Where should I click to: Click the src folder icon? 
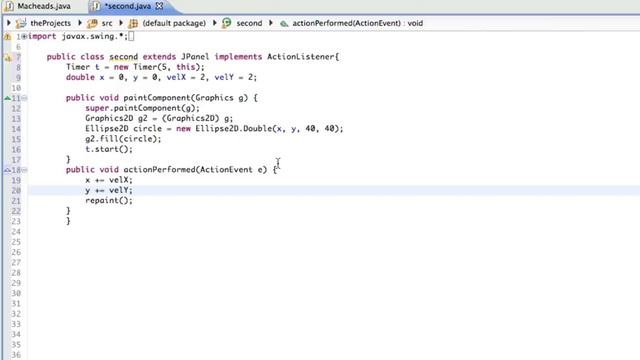click(x=92, y=23)
